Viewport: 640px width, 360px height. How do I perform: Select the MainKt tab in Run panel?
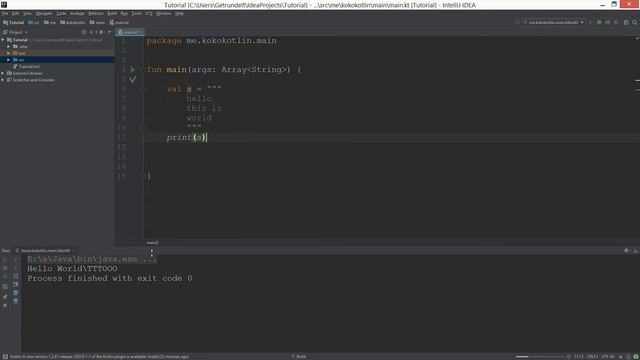45,251
